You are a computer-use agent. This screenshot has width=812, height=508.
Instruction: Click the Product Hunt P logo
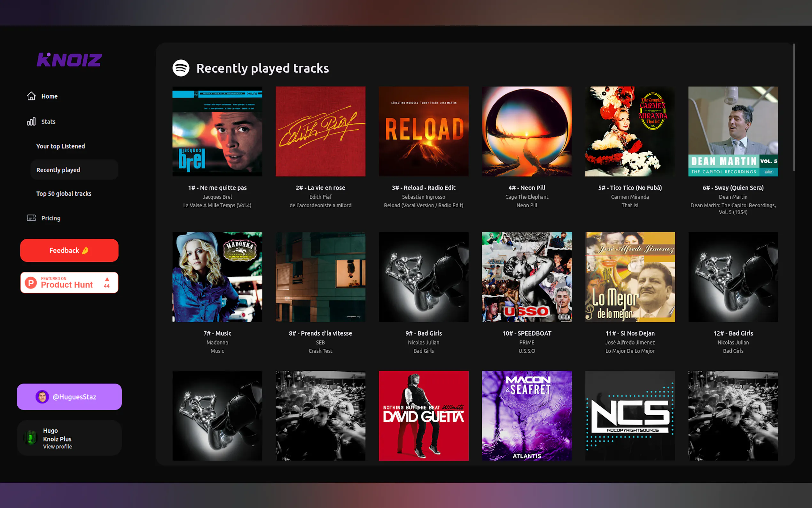click(x=31, y=282)
